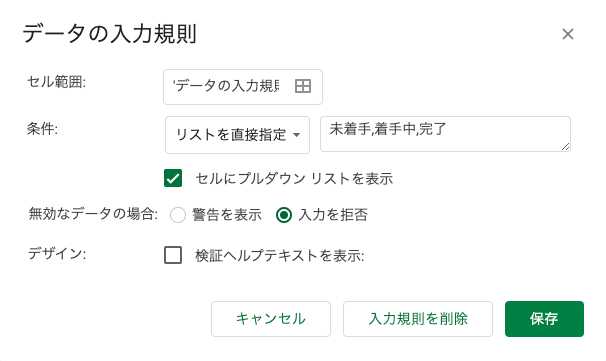The height and width of the screenshot is (361, 606).
Task: Open the リストを直接指定 condition dropdown
Action: coord(237,135)
